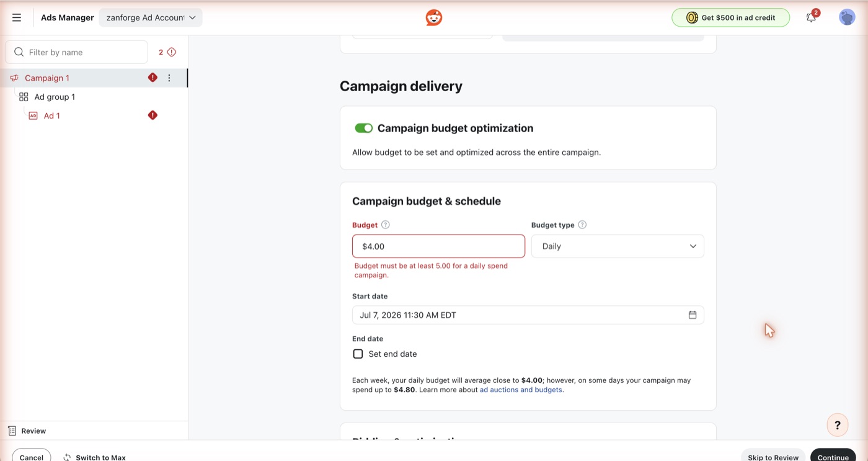868x461 pixels.
Task: Check the Set end date checkbox
Action: [358, 354]
